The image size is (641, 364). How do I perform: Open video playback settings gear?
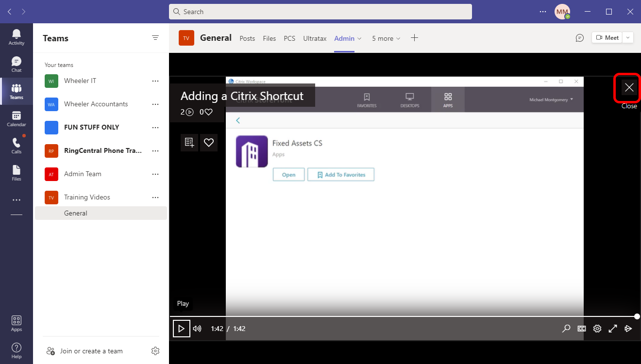597,329
